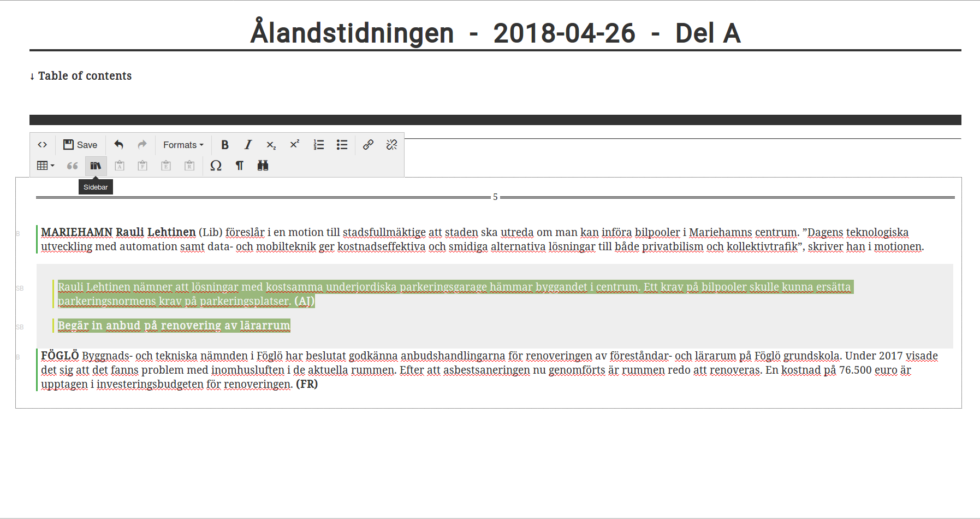
Task: Click the Sidebar books icon
Action: pos(96,166)
